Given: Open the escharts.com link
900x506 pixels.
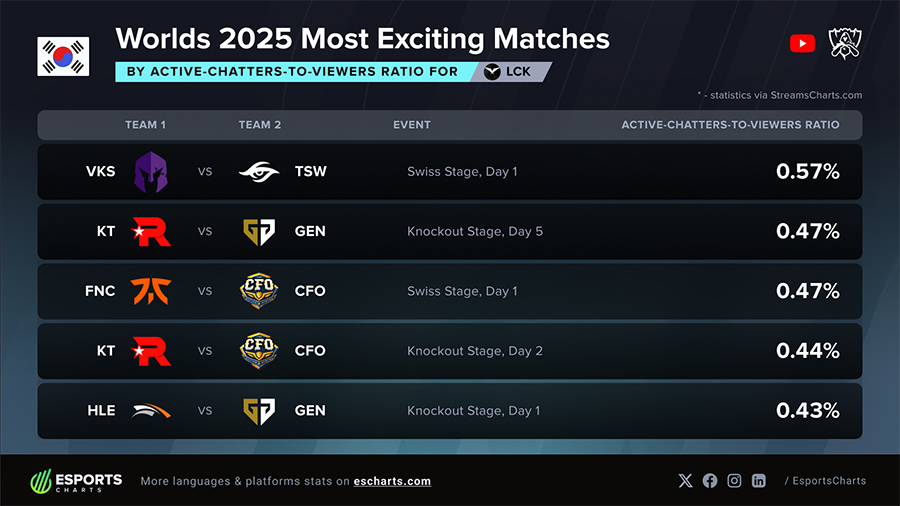Looking at the screenshot, I should point(392,481).
